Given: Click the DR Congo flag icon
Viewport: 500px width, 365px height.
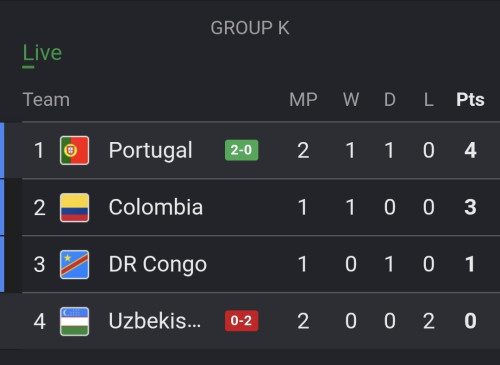Looking at the screenshot, I should 74,264.
